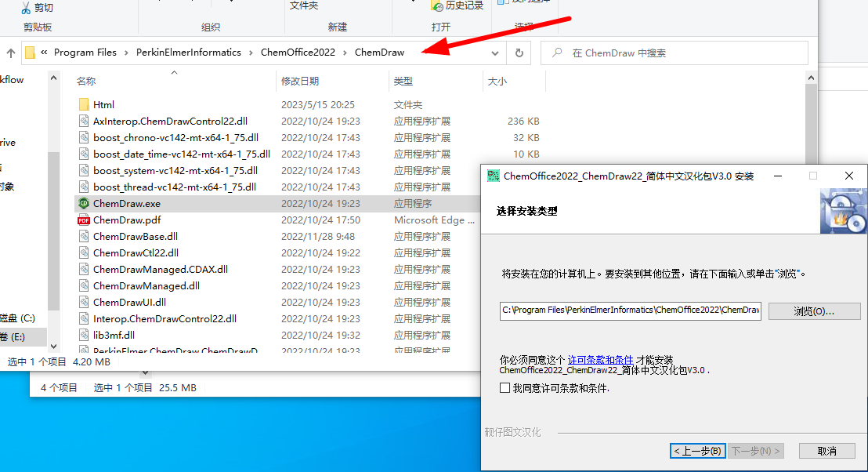Image resolution: width=868 pixels, height=472 pixels.
Task: Click AxInterop.ChemDrawControl22.dll file icon
Action: [84, 121]
